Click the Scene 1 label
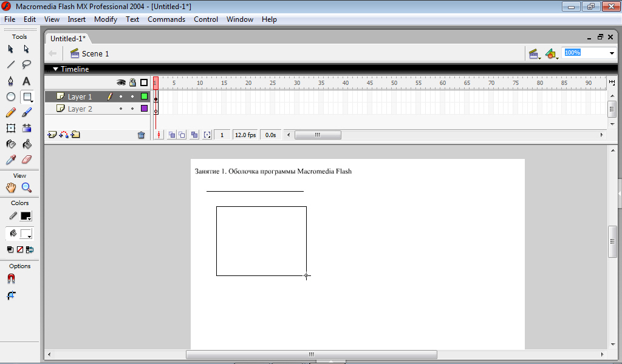The height and width of the screenshot is (364, 622). pos(95,54)
